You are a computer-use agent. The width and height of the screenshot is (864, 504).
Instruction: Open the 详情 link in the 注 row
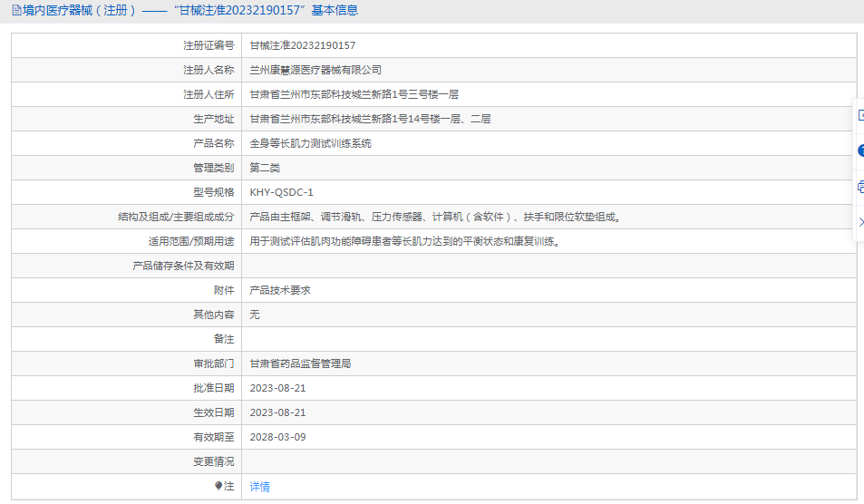pyautogui.click(x=259, y=487)
